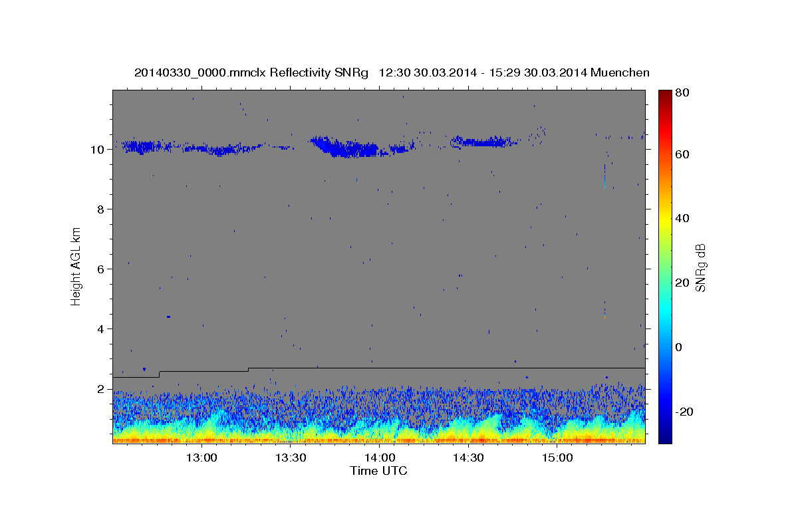
Task: Click the 13:30 time tick label
Action: point(290,458)
